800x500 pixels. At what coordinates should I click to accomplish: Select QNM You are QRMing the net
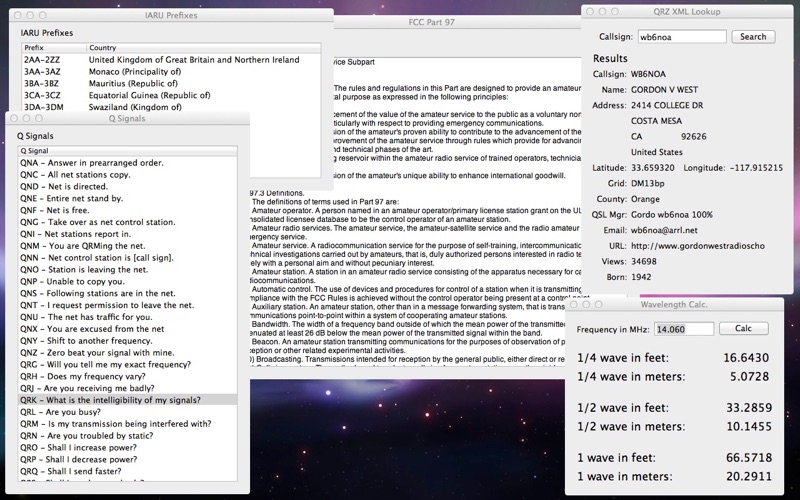[x=128, y=246]
